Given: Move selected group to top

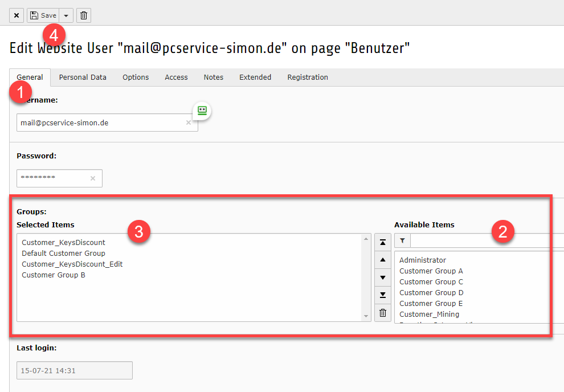Looking at the screenshot, I should pyautogui.click(x=383, y=242).
